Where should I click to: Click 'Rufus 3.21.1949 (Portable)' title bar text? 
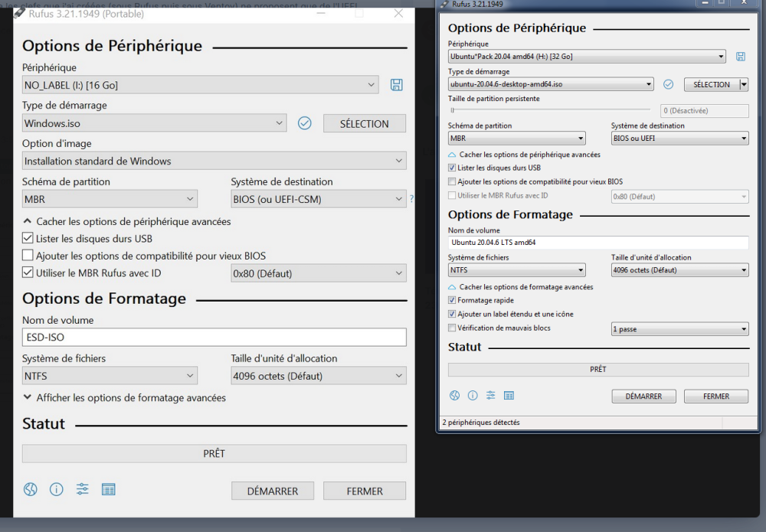coord(86,14)
